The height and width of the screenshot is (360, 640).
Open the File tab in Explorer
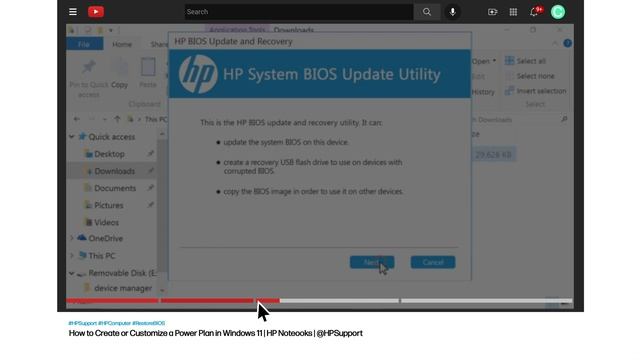(84, 44)
